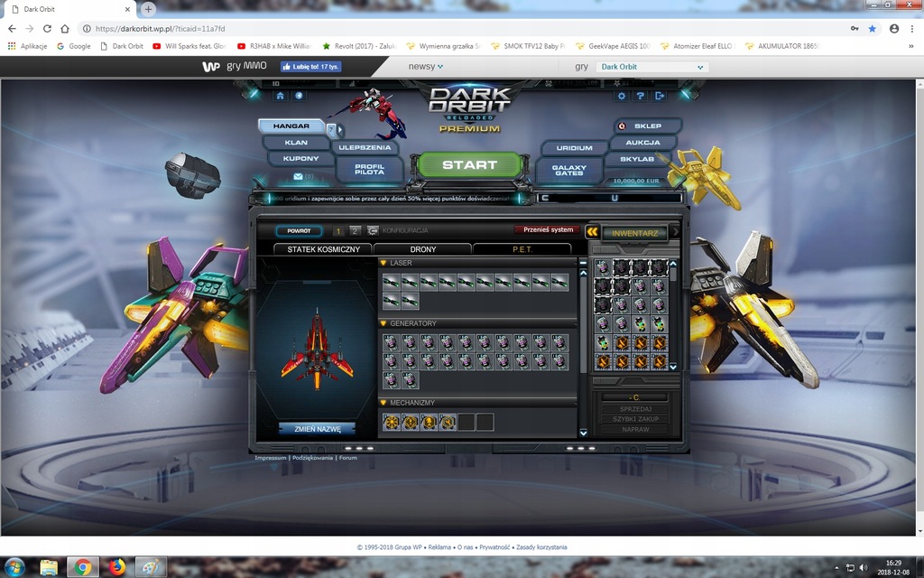
Task: Open the ULEPSZENIA page
Action: click(x=365, y=147)
